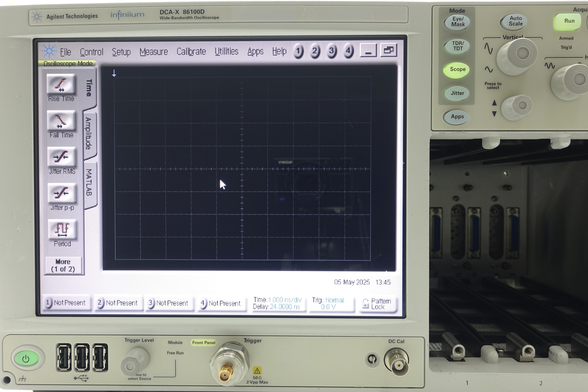Select the Period measurement icon
This screenshot has height=392, width=588.
pyautogui.click(x=62, y=229)
